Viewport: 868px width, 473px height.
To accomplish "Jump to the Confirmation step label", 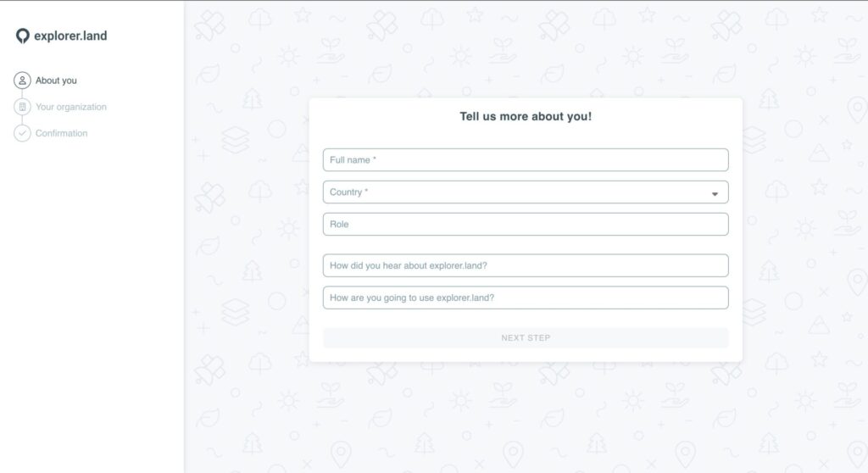I will [61, 133].
